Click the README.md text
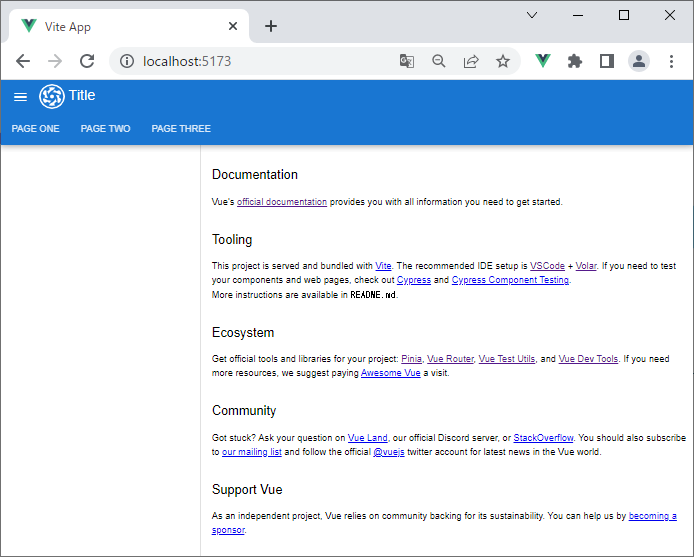Image resolution: width=694 pixels, height=557 pixels. pyautogui.click(x=373, y=295)
